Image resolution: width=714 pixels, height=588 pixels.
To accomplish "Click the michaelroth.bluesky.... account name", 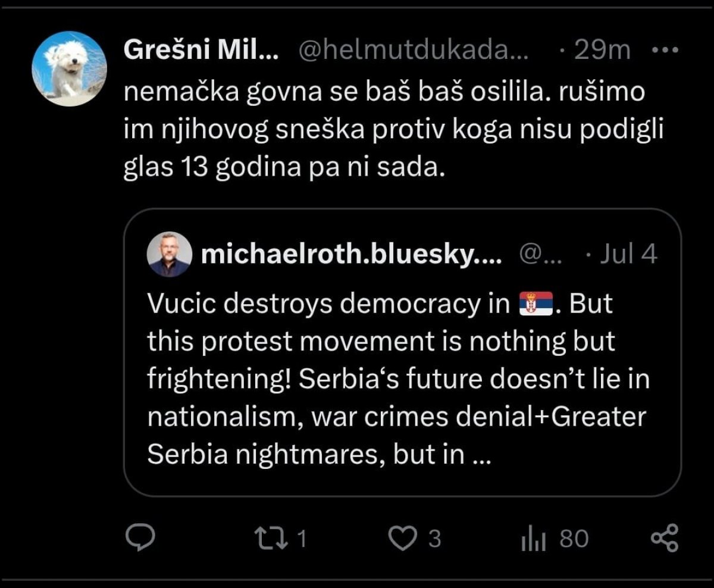I will pyautogui.click(x=352, y=255).
